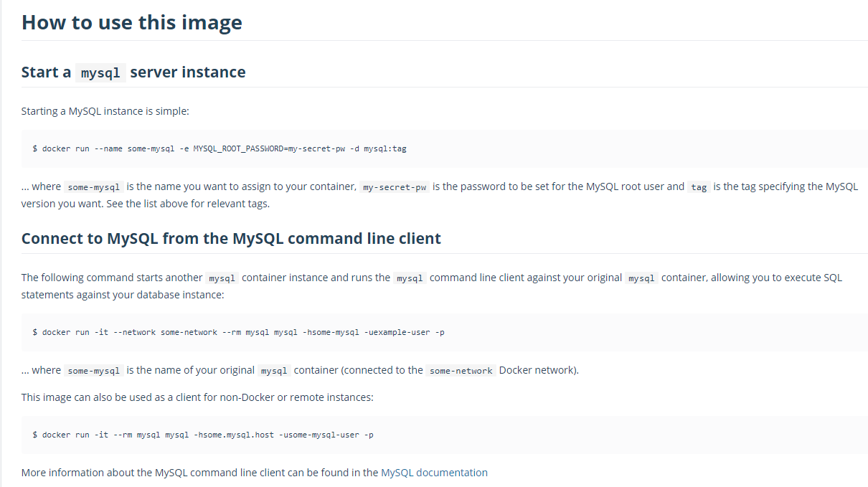Screen dimensions: 868x487
Task: Click the "This image can also be used" sentence
Action: click(197, 397)
